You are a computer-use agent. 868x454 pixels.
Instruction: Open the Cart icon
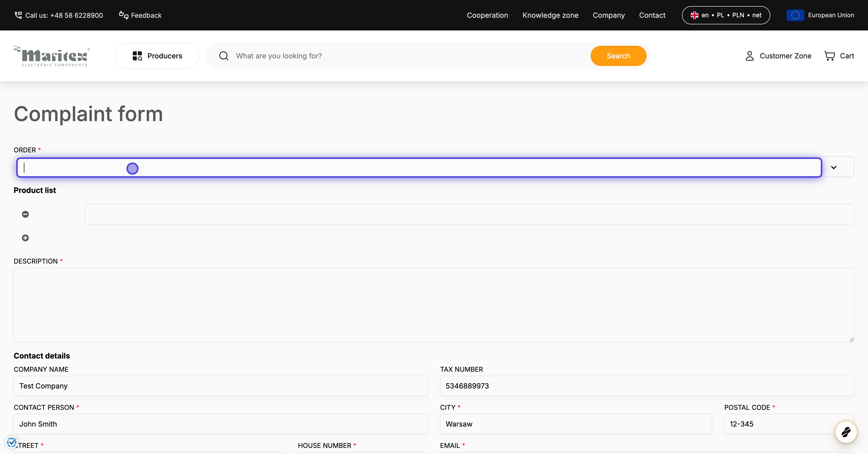(829, 56)
